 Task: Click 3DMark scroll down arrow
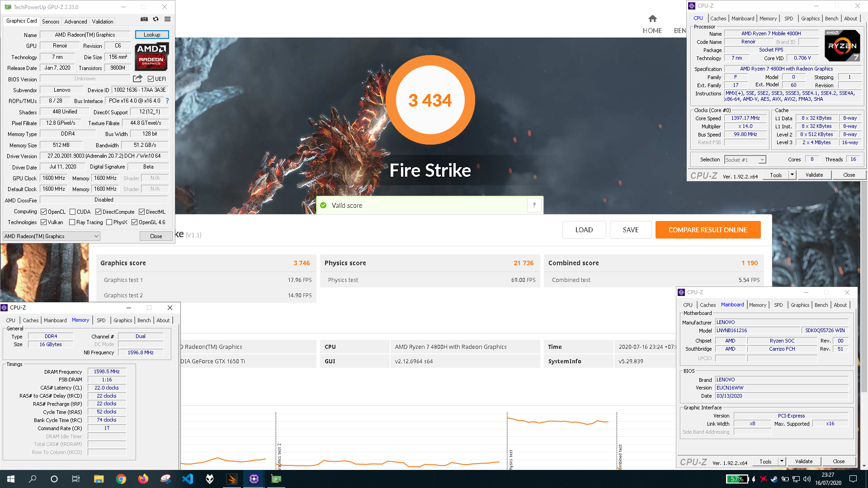click(x=864, y=466)
